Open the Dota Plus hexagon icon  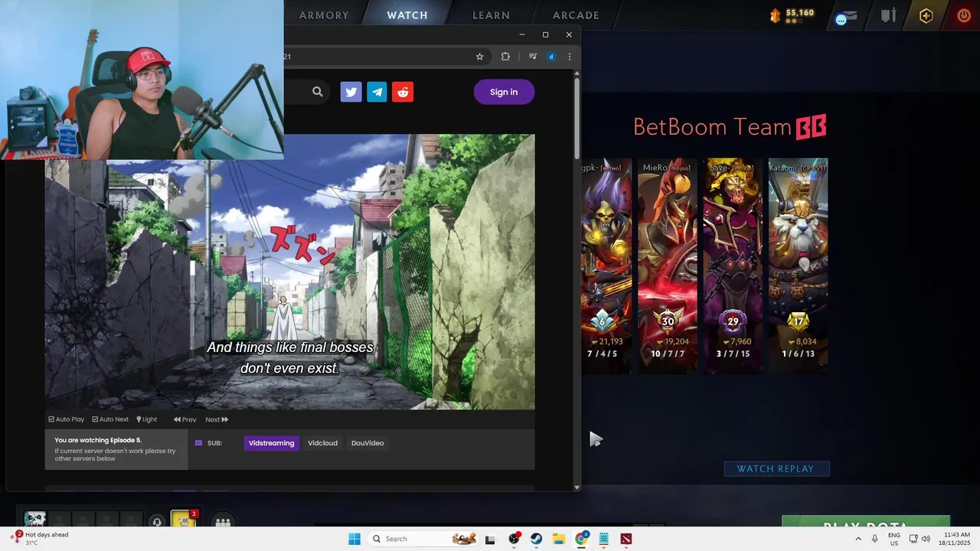[x=926, y=15]
